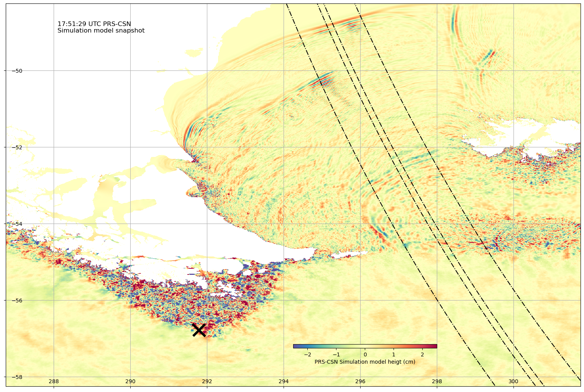
Task: Click the colorbar tick label '0'
Action: pos(365,354)
